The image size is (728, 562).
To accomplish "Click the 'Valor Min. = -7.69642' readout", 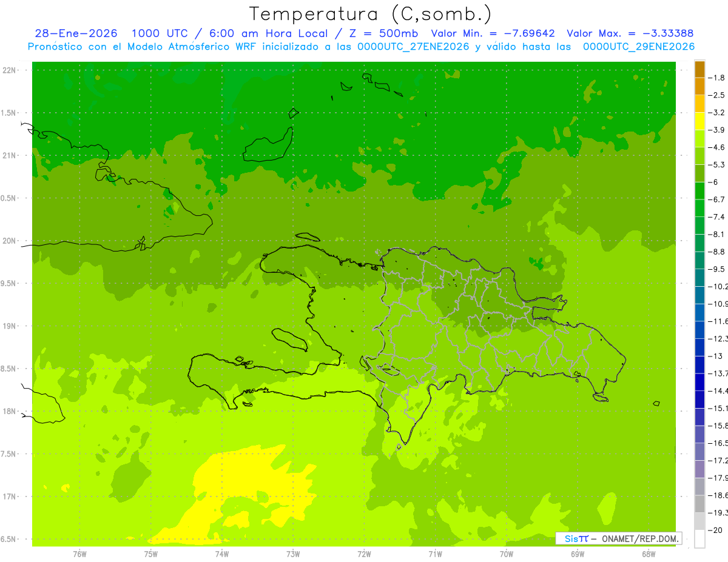I will coord(493,33).
